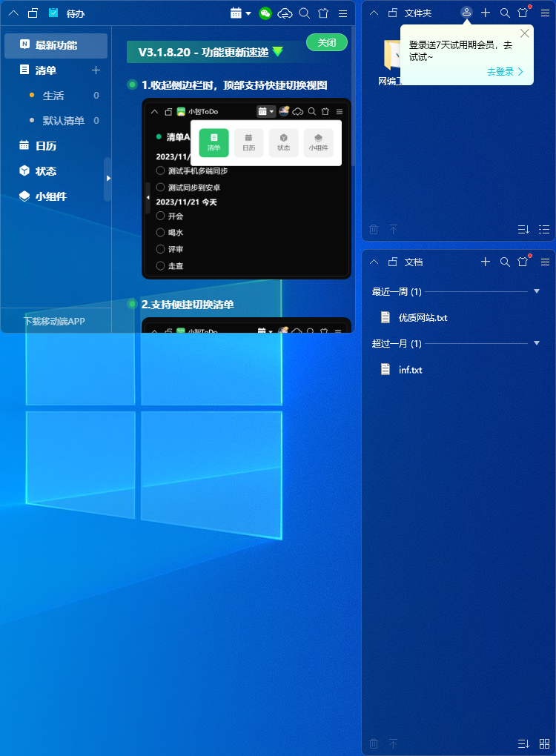Open 优质网站.txt file

[414, 317]
